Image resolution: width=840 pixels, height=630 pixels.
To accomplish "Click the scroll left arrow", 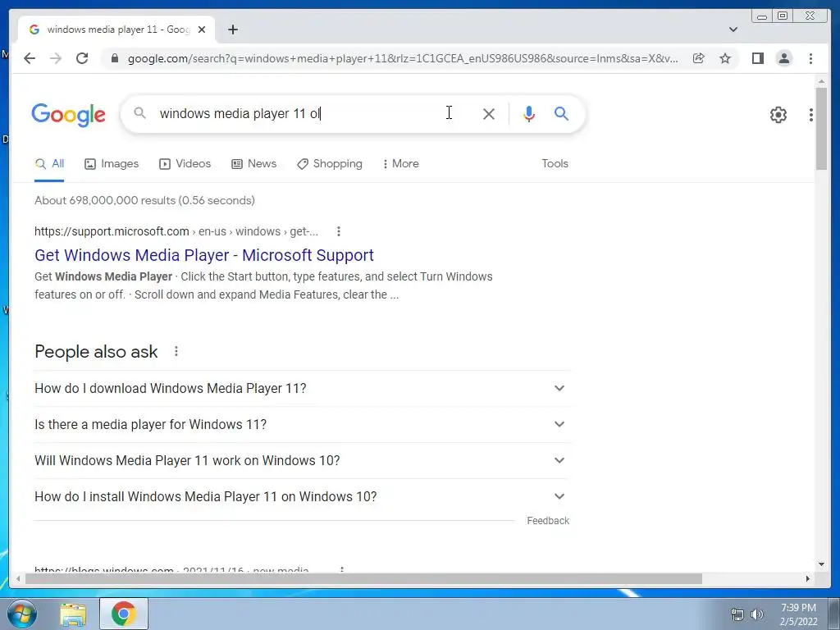I will point(19,578).
